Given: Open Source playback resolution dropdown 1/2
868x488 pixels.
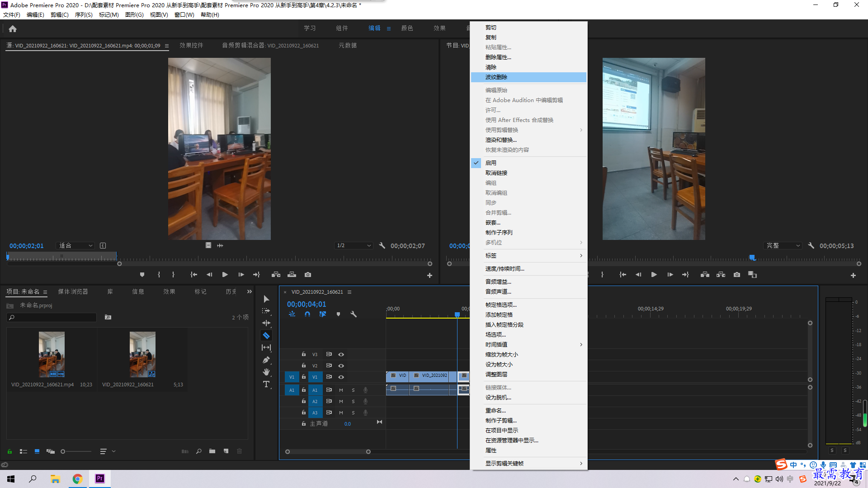Looking at the screenshot, I should (x=354, y=245).
